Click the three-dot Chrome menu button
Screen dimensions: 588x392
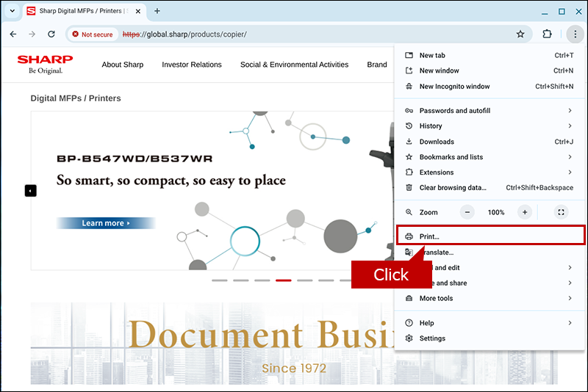point(575,34)
